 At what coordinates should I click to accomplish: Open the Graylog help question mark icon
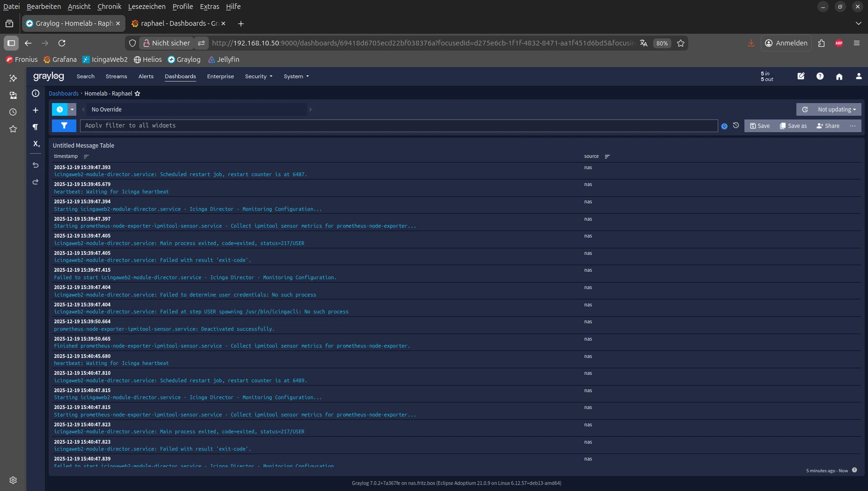click(x=820, y=76)
